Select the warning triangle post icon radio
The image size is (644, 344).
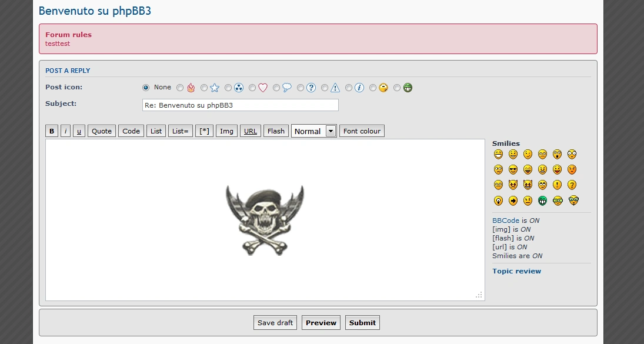tap(325, 88)
